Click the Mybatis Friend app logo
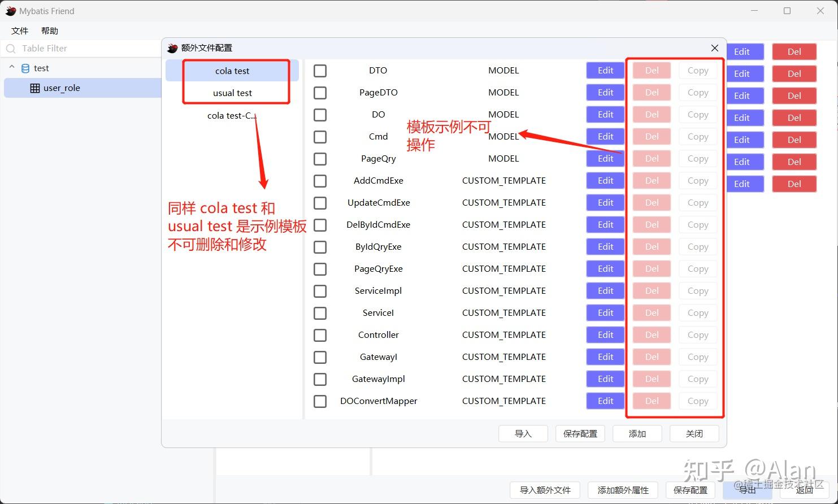 tap(11, 11)
